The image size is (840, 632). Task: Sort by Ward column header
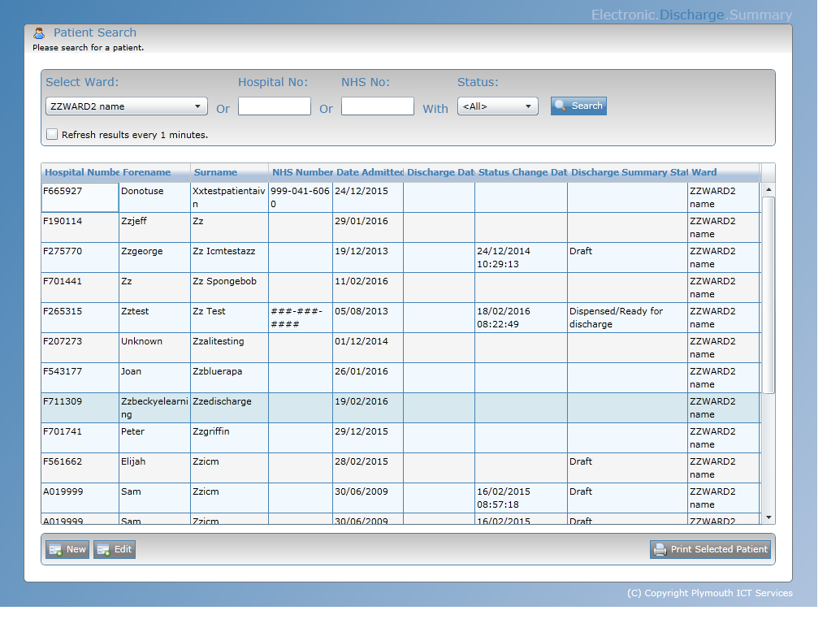(x=724, y=172)
